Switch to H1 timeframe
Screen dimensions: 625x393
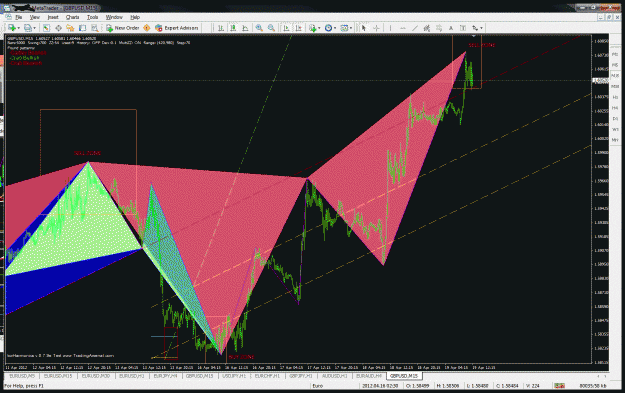pos(615,97)
